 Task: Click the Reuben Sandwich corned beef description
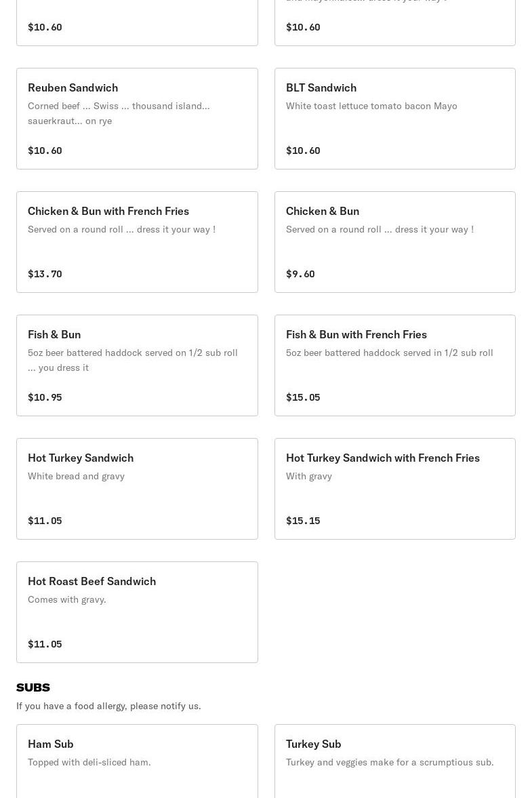(x=119, y=113)
